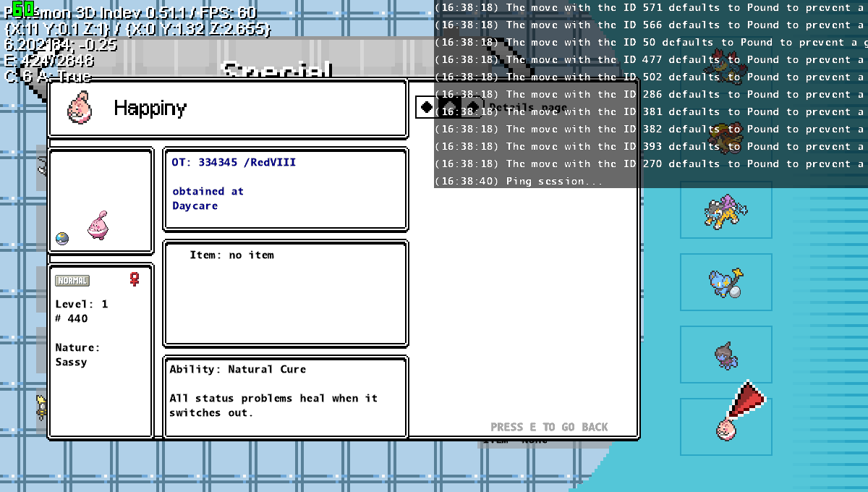
Task: Click the Item: no item field
Action: click(231, 255)
